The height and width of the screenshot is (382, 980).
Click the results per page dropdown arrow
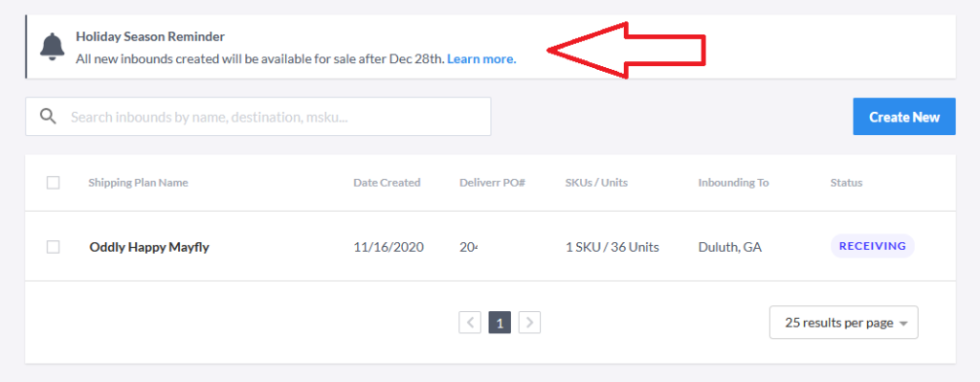point(902,324)
